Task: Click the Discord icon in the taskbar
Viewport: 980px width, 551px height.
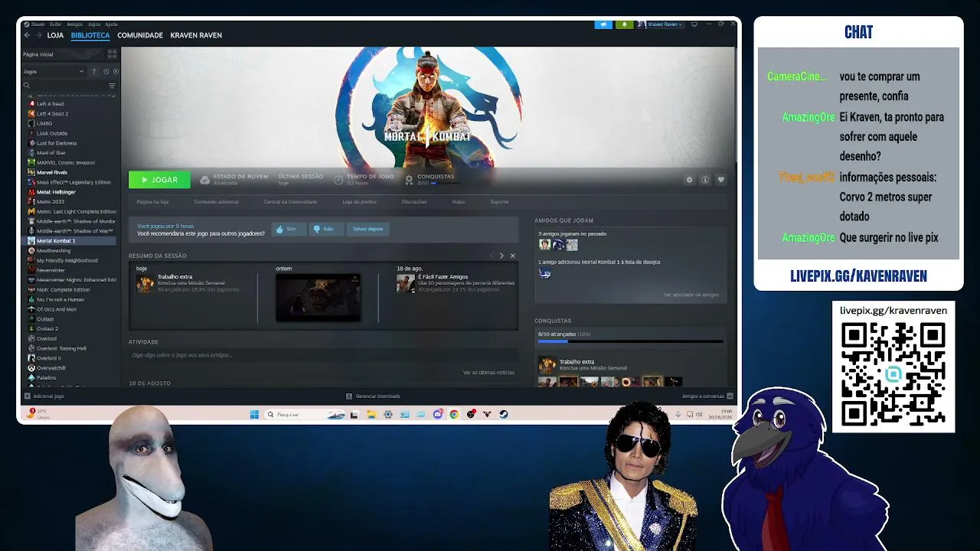Action: (437, 415)
